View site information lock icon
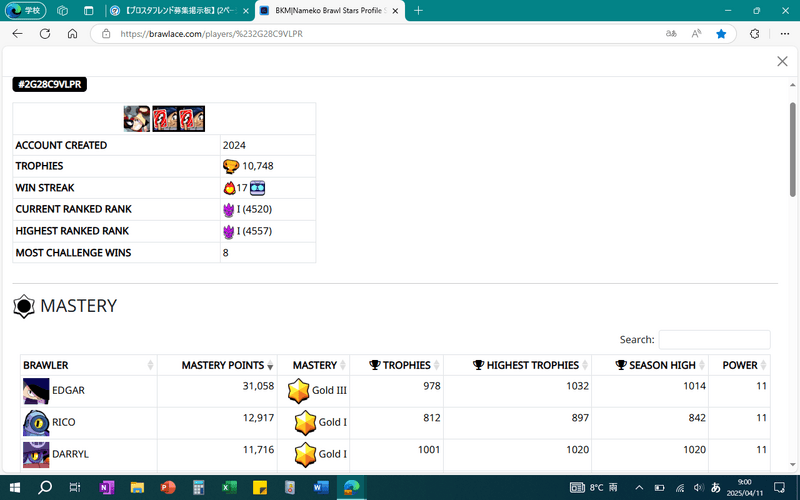 coord(106,34)
